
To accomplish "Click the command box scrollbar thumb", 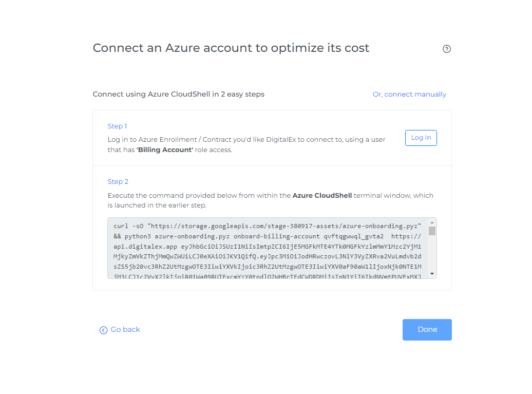I will (432, 231).
